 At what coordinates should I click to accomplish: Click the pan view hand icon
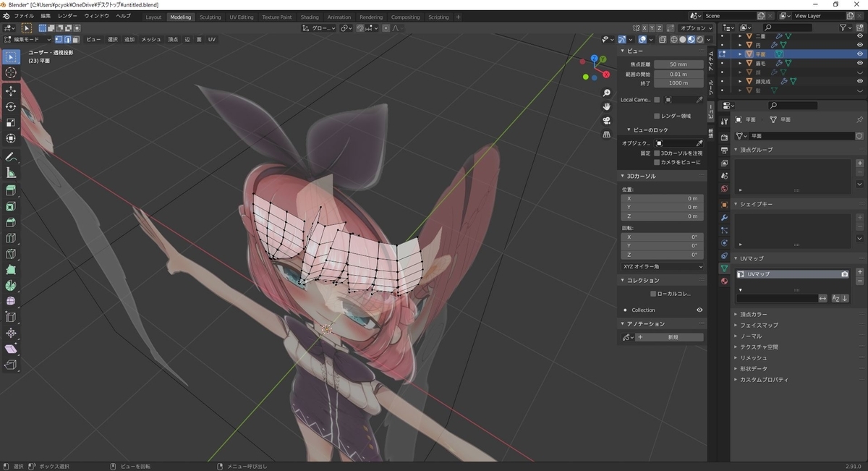(x=607, y=106)
